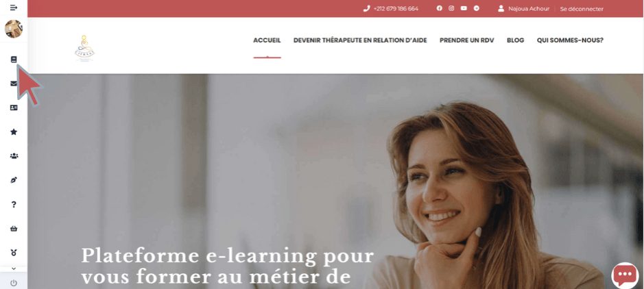Go to the Blog menu item
This screenshot has height=289, width=644.
pos(515,40)
